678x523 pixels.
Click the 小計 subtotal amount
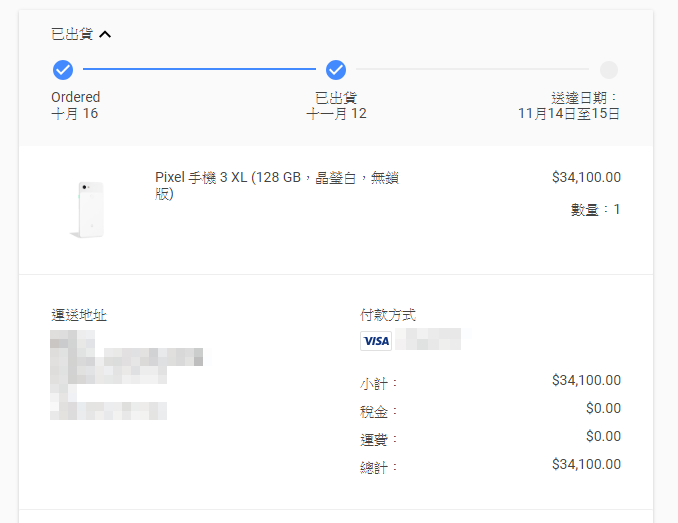click(x=586, y=380)
